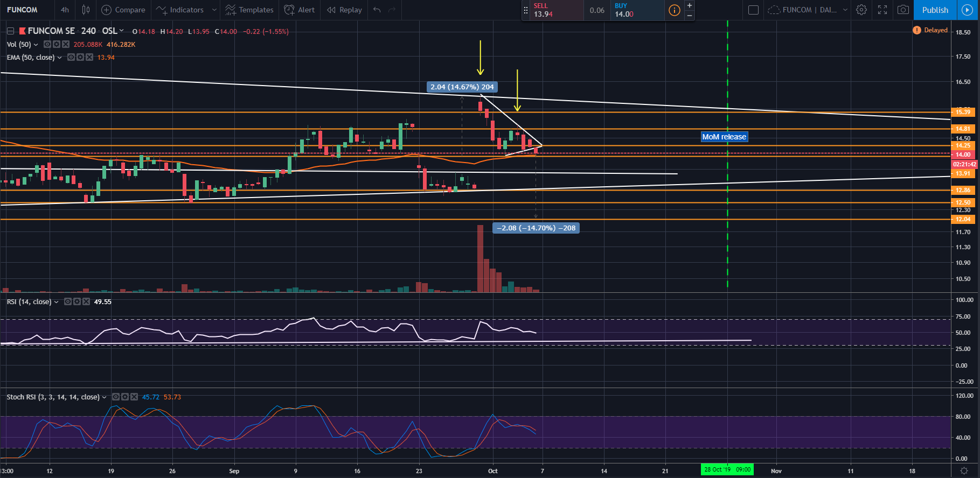980x478 pixels.
Task: Click the FUNCOM symbol search field
Action: (x=23, y=10)
